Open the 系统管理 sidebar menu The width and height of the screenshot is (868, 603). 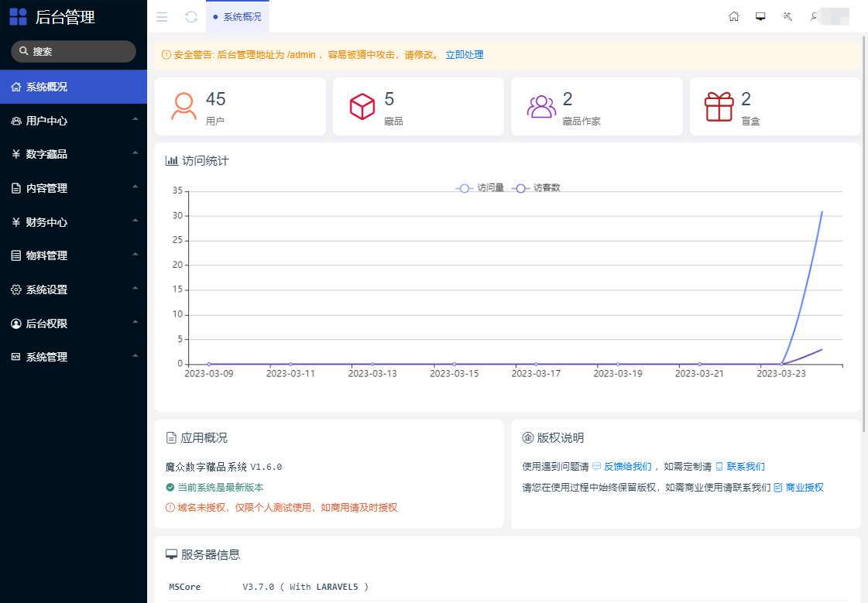(74, 357)
